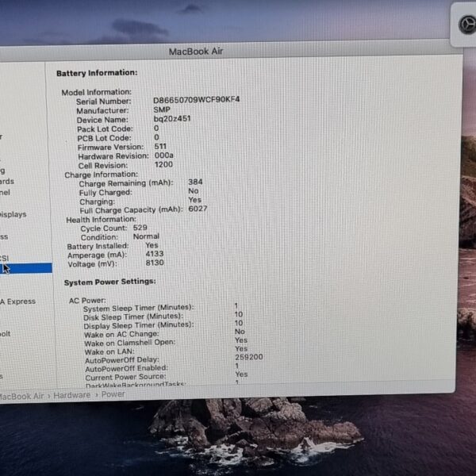
Task: Open the Thunderbolt sidebar entry ending in 'olt'
Action: [6, 334]
